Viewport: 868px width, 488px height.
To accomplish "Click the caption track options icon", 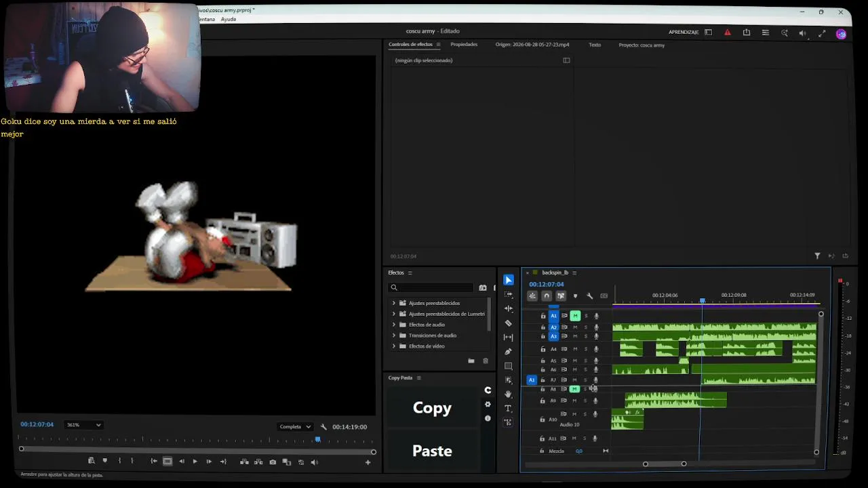I will (604, 296).
